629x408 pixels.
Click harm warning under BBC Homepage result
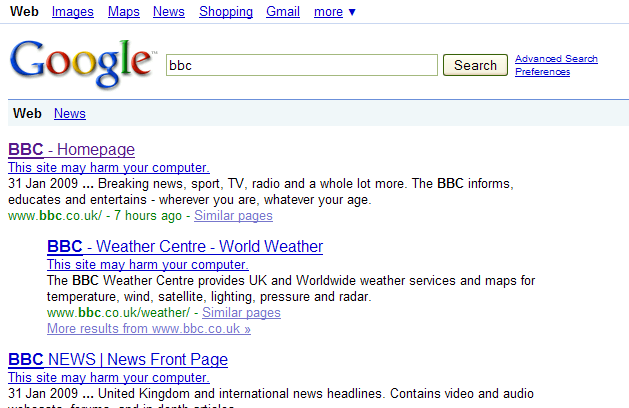(x=109, y=167)
